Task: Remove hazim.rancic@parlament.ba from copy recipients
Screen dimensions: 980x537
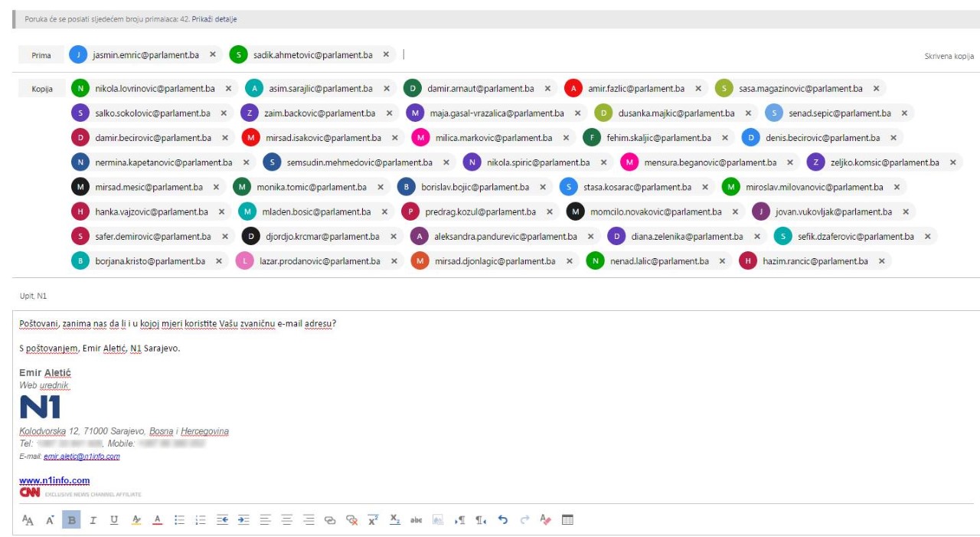Action: (x=881, y=261)
